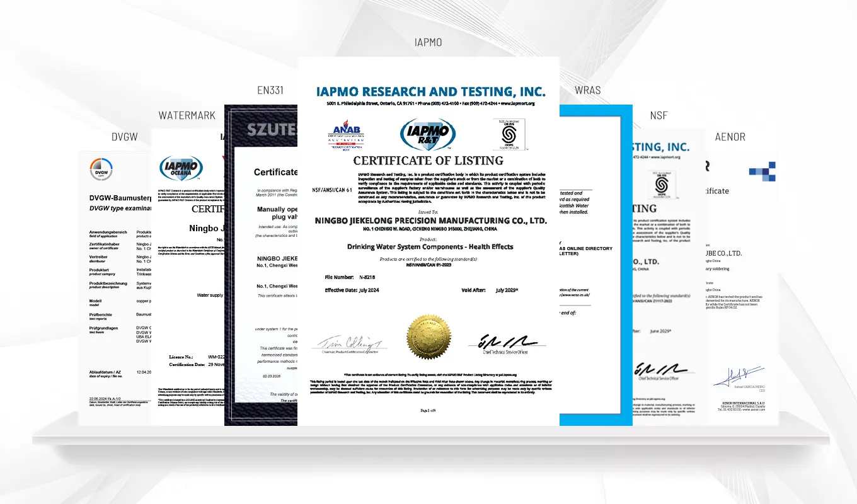The width and height of the screenshot is (857, 504).
Task: Click "Effective Date: July 2024"
Action: point(352,290)
